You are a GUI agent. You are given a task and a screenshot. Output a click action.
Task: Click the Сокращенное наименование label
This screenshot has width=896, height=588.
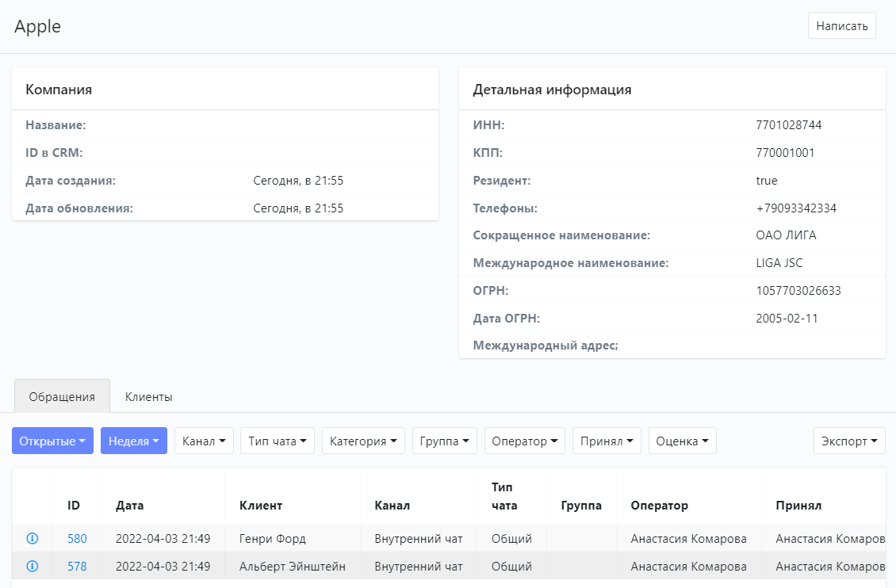pyautogui.click(x=561, y=235)
